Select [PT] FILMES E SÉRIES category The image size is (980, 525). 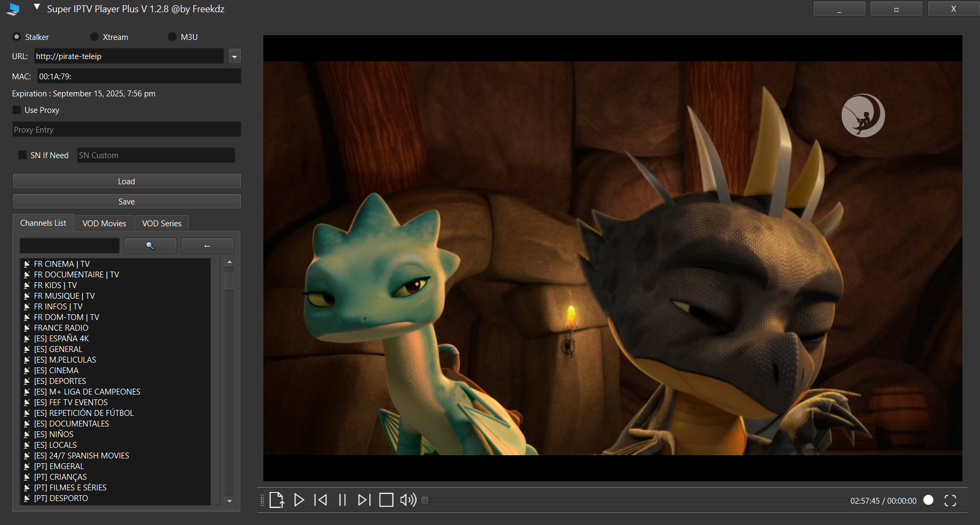coord(70,488)
